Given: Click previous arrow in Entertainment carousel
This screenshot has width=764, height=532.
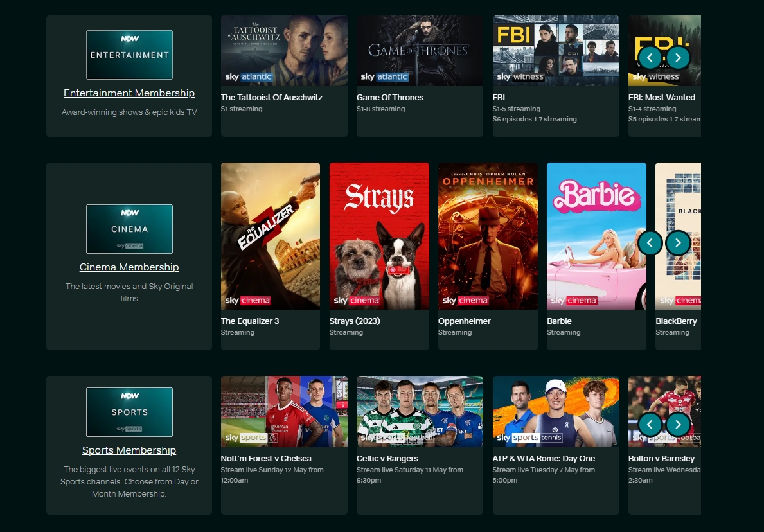Looking at the screenshot, I should [650, 57].
